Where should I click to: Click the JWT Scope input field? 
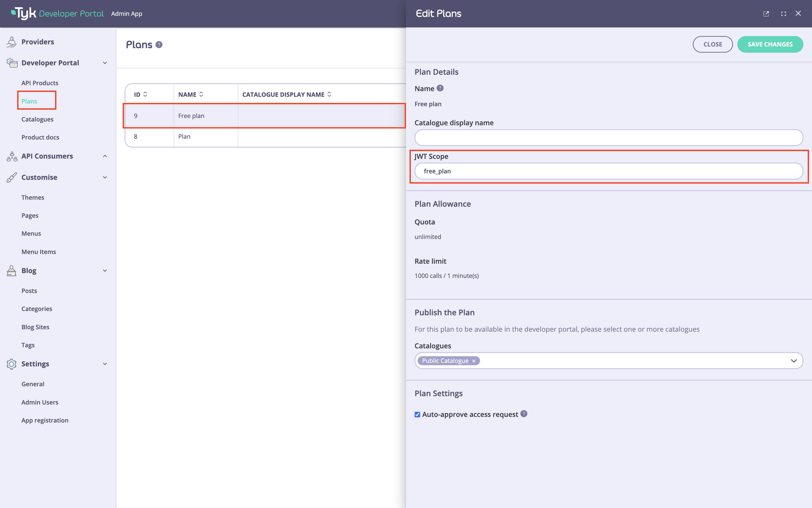609,171
